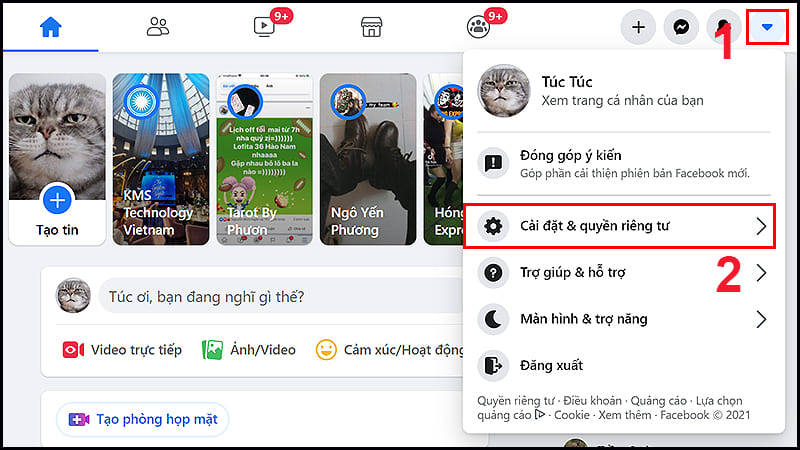The height and width of the screenshot is (450, 800).
Task: Click Tạo phòng họp mặt button
Action: pyautogui.click(x=144, y=419)
